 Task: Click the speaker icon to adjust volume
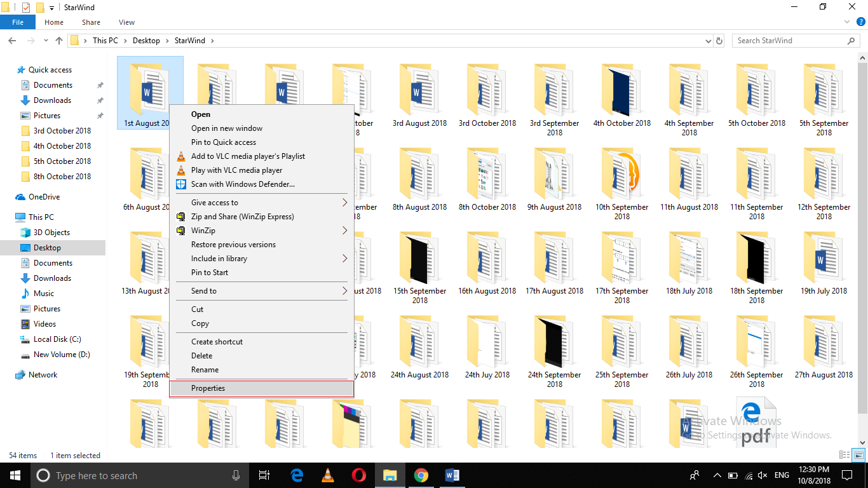(x=761, y=475)
